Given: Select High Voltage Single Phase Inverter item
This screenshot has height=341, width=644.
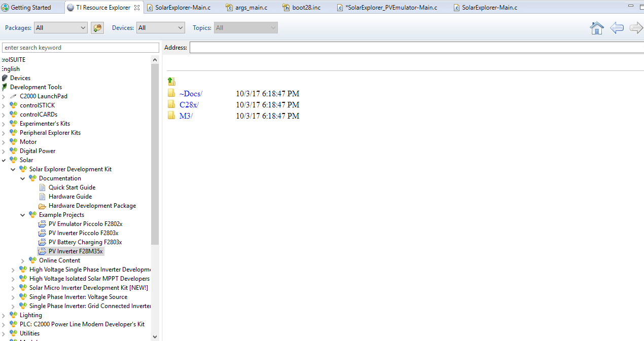Looking at the screenshot, I should click(x=90, y=270).
